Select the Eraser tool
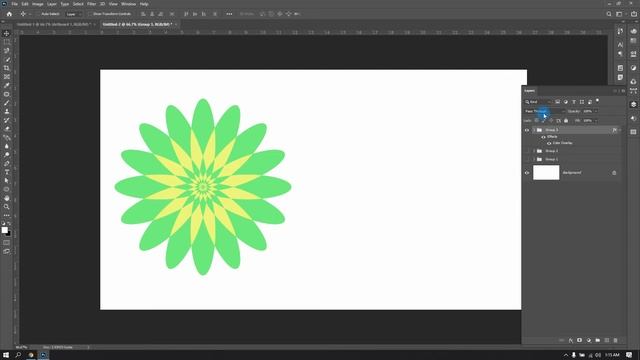 coord(7,129)
